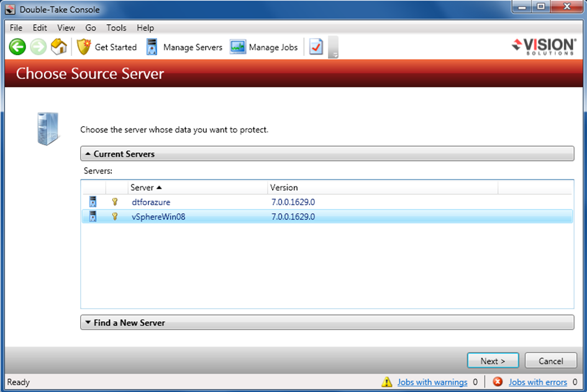Screen dimensions: 587x392
Task: Go back using the green back arrow
Action: [17, 47]
